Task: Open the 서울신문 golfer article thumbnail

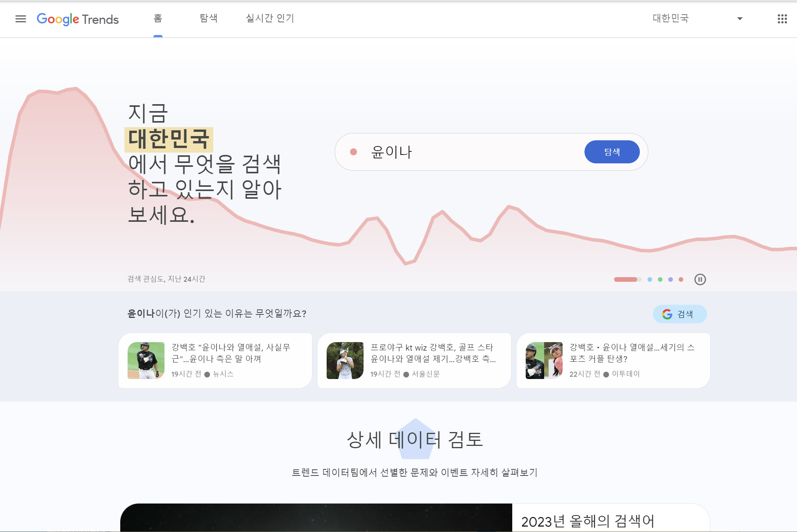Action: (345, 361)
